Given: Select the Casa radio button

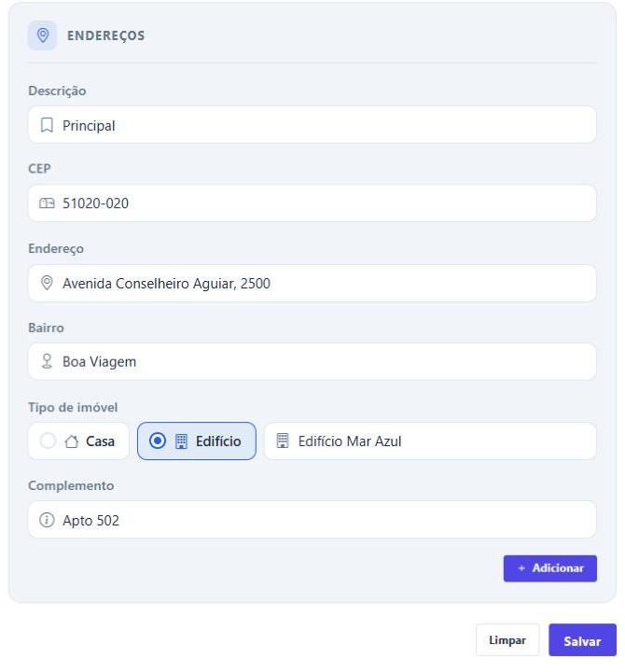Looking at the screenshot, I should pyautogui.click(x=48, y=441).
